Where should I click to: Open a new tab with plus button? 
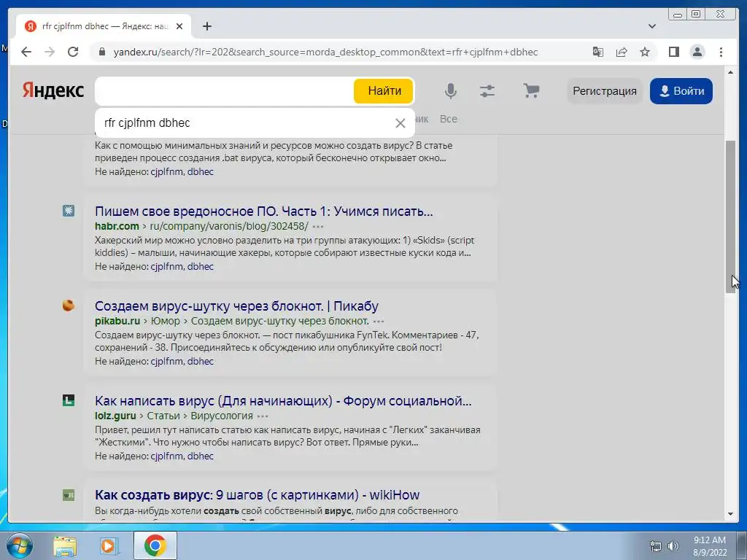(206, 26)
